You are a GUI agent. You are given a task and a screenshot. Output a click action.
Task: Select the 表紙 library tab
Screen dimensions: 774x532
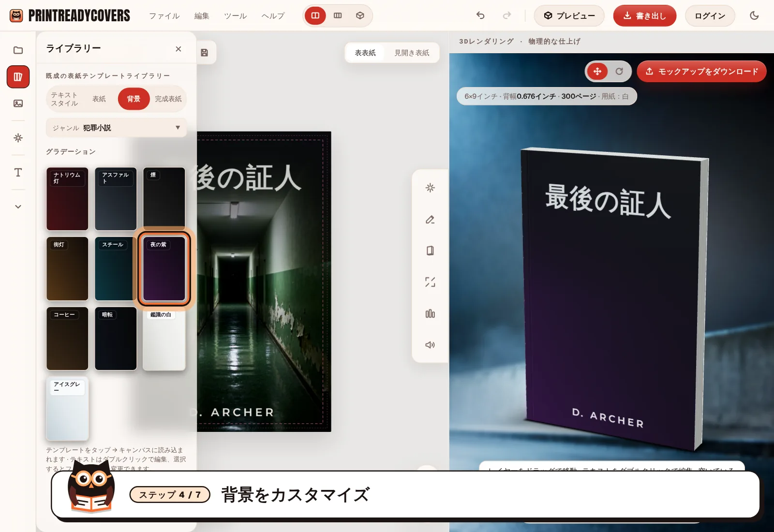coord(99,99)
